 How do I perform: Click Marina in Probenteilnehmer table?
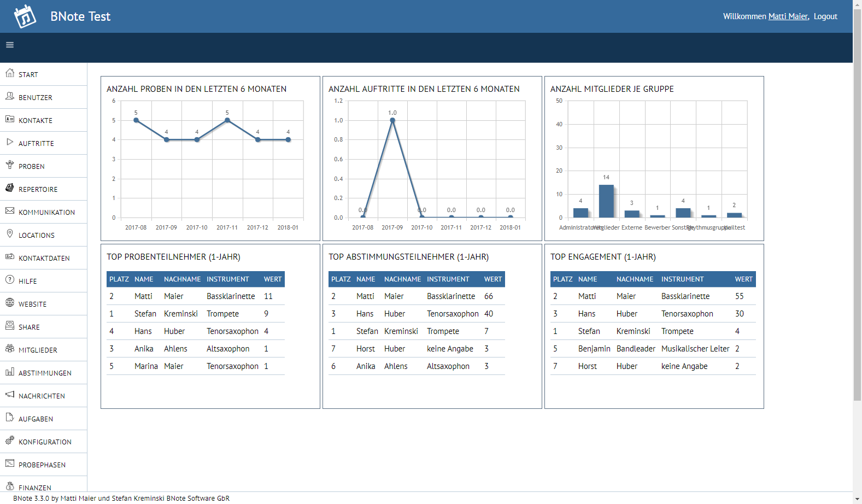(146, 366)
